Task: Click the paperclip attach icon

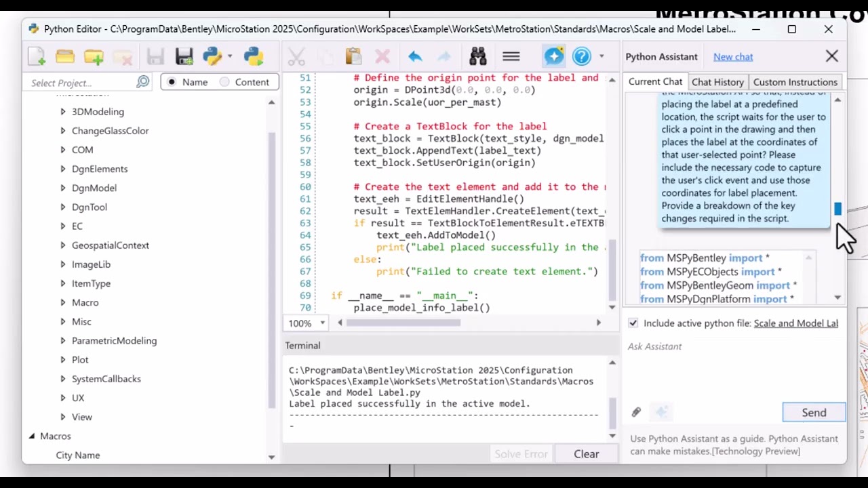Action: tap(636, 412)
